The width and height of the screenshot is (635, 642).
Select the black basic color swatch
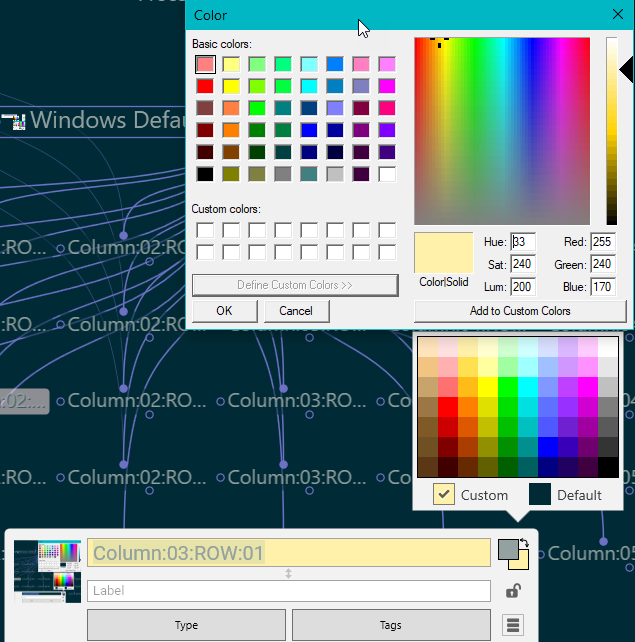205,174
